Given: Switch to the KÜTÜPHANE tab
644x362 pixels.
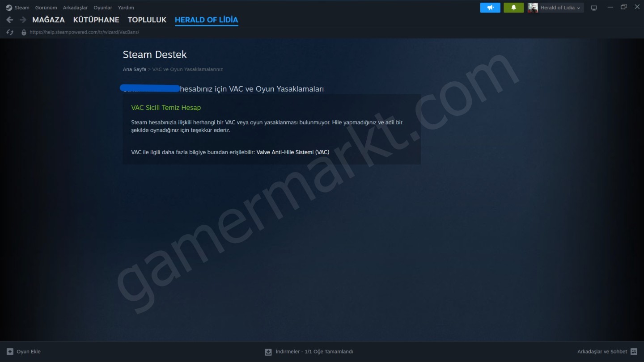Looking at the screenshot, I should pos(96,20).
